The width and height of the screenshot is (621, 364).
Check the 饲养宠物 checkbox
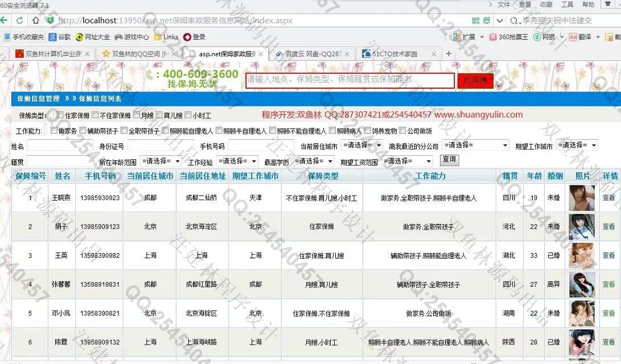[368, 130]
